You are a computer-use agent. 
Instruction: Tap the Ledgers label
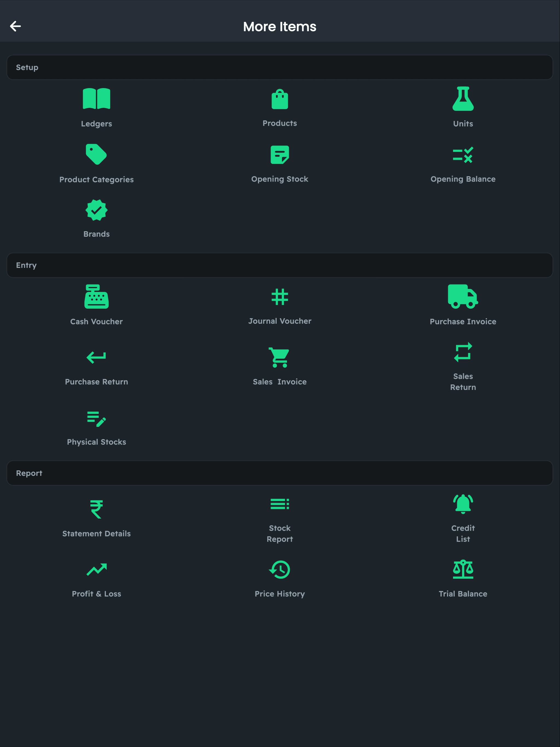pyautogui.click(x=97, y=124)
